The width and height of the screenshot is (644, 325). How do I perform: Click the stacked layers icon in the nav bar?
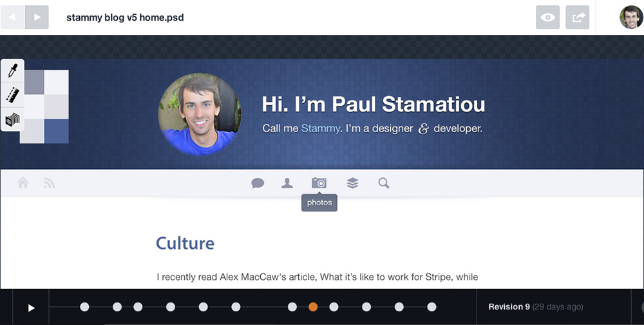tap(352, 183)
